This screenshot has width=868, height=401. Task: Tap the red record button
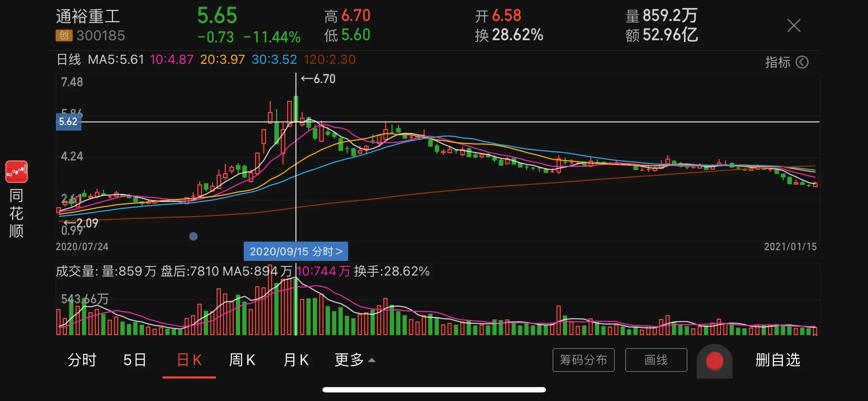(714, 361)
